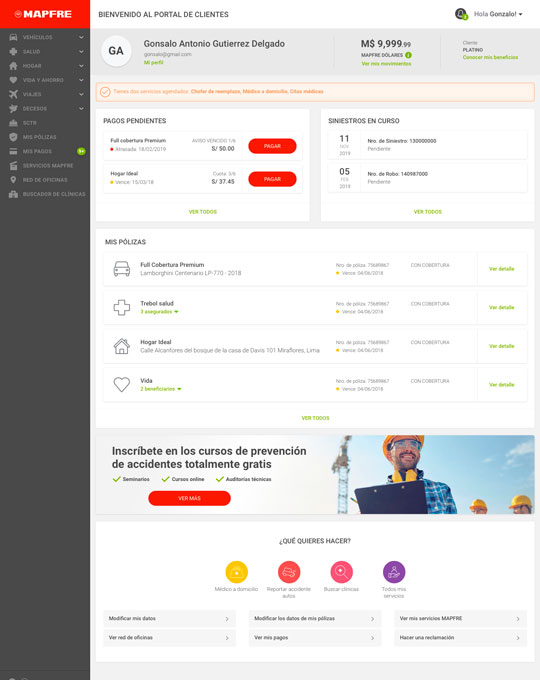Click Ver todos under Siniestros en curso
Image resolution: width=540 pixels, height=680 pixels.
click(428, 212)
